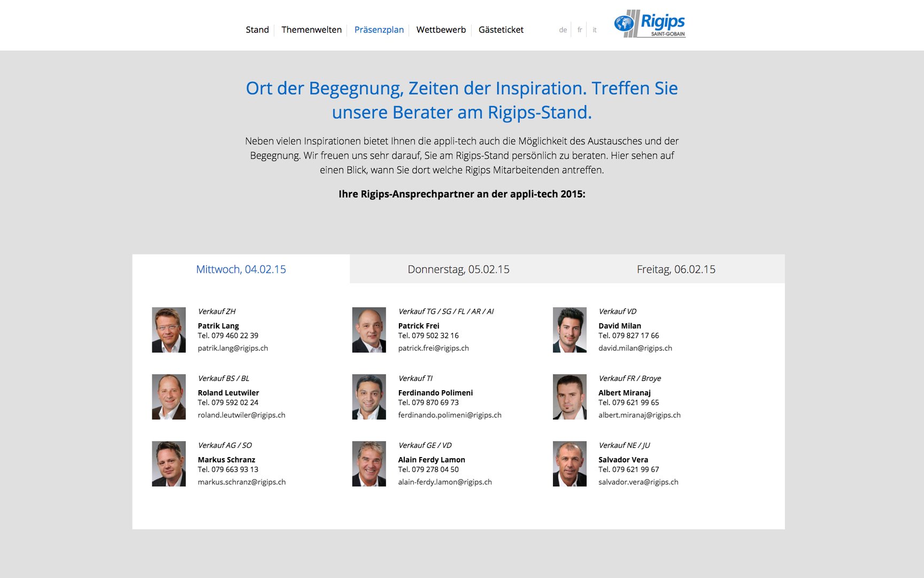Image resolution: width=924 pixels, height=578 pixels.
Task: Navigate to Gästeticket
Action: (x=501, y=30)
